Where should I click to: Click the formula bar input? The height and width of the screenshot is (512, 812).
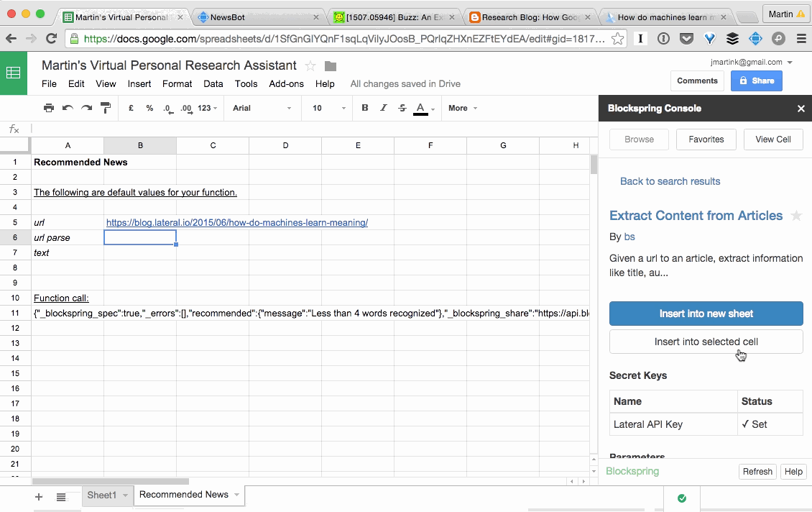315,129
